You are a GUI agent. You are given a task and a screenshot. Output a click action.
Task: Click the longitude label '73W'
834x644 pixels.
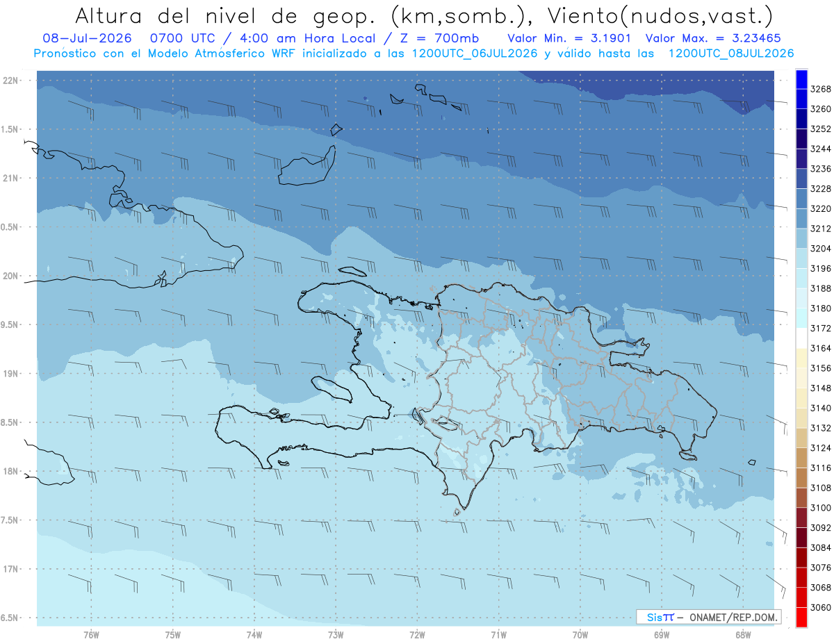click(x=336, y=634)
